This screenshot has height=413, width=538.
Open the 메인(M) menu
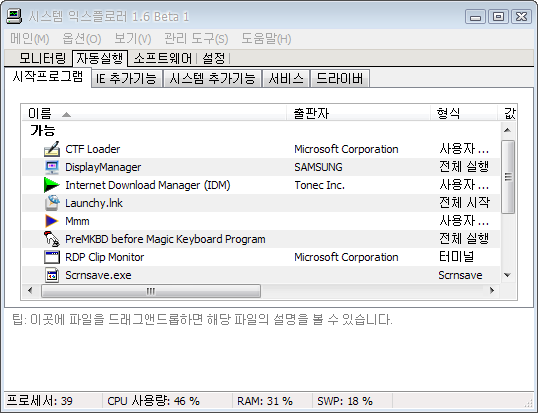[30, 38]
